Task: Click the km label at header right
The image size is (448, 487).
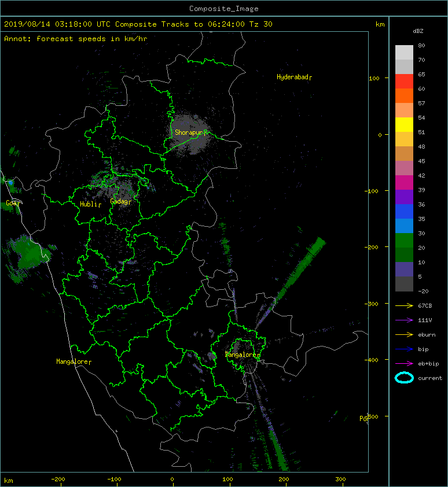Action: pyautogui.click(x=380, y=24)
